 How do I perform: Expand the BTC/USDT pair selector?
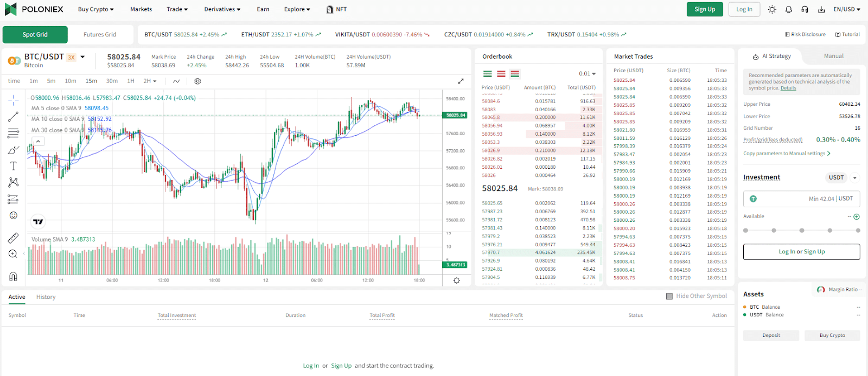coord(82,56)
